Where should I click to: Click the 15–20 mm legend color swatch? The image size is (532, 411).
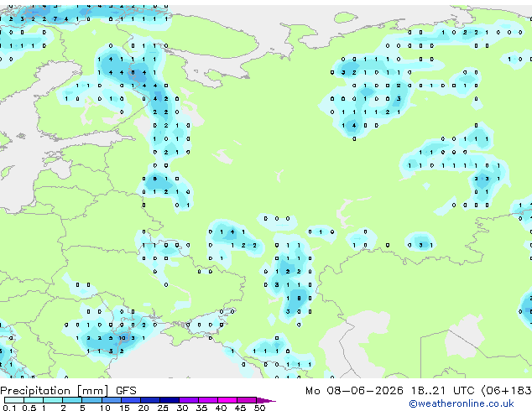coord(130,400)
